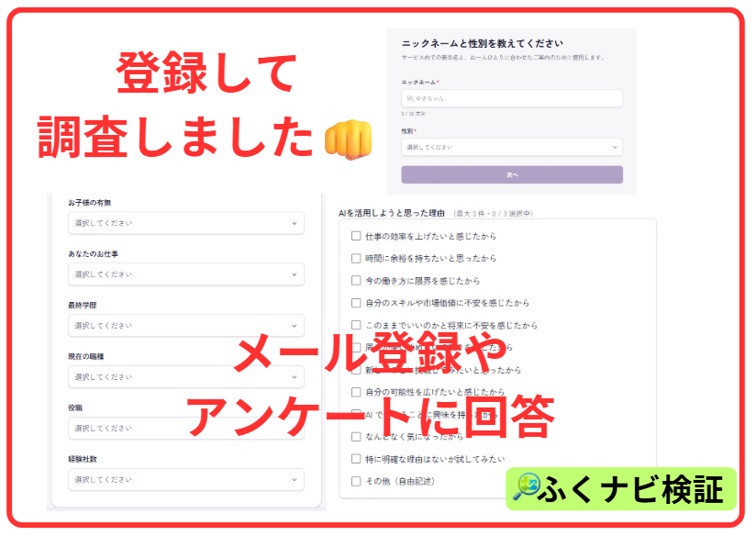Open the あなたのお仕事 dropdown

tap(186, 274)
